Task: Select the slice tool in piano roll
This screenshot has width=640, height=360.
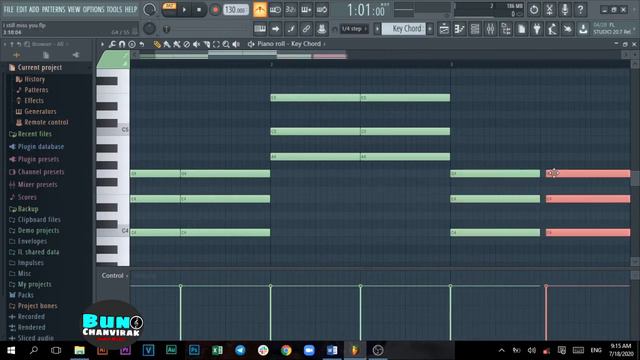Action: click(207, 44)
